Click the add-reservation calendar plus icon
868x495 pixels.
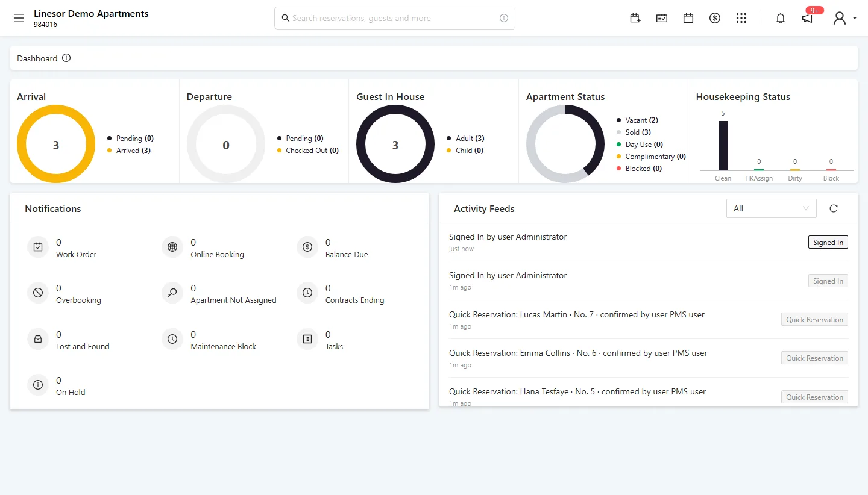coord(635,18)
